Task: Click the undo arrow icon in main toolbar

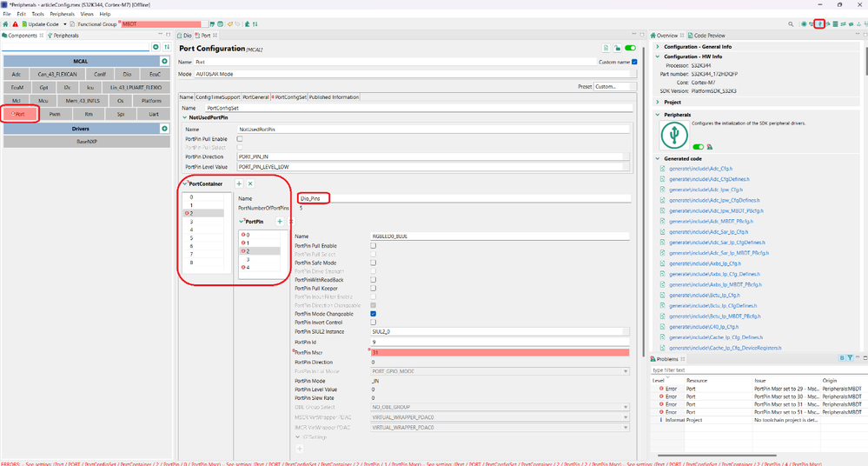Action: [x=230, y=23]
